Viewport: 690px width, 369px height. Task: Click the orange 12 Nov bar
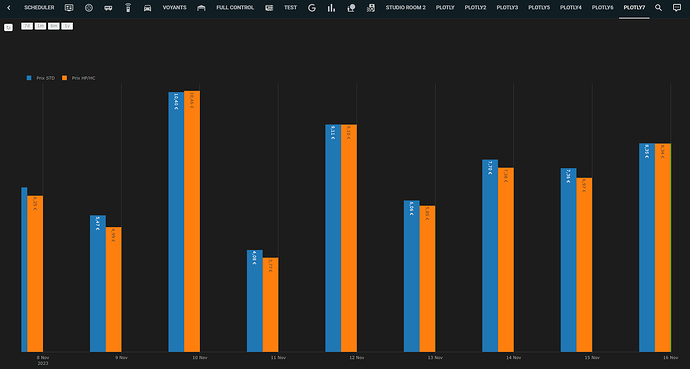coord(349,238)
